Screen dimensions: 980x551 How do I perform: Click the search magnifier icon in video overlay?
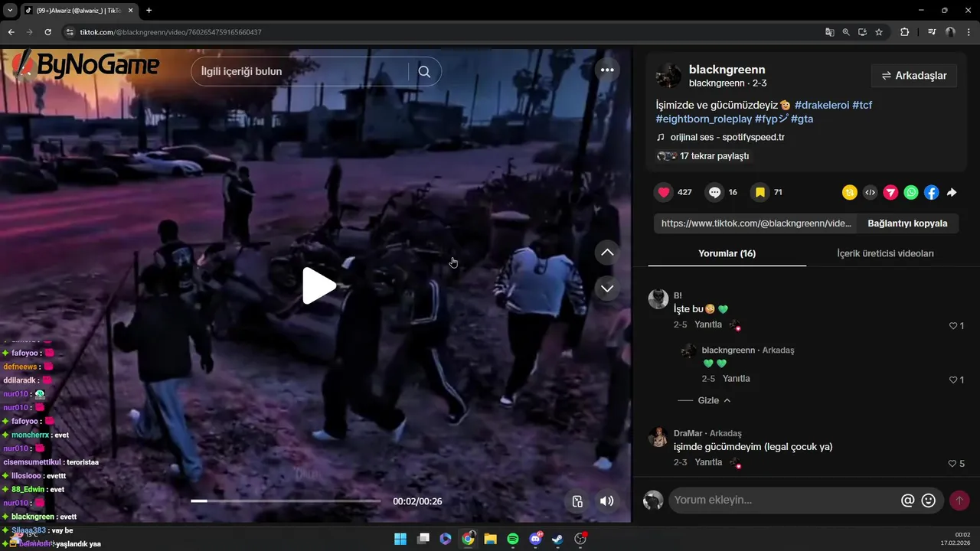[x=424, y=72]
